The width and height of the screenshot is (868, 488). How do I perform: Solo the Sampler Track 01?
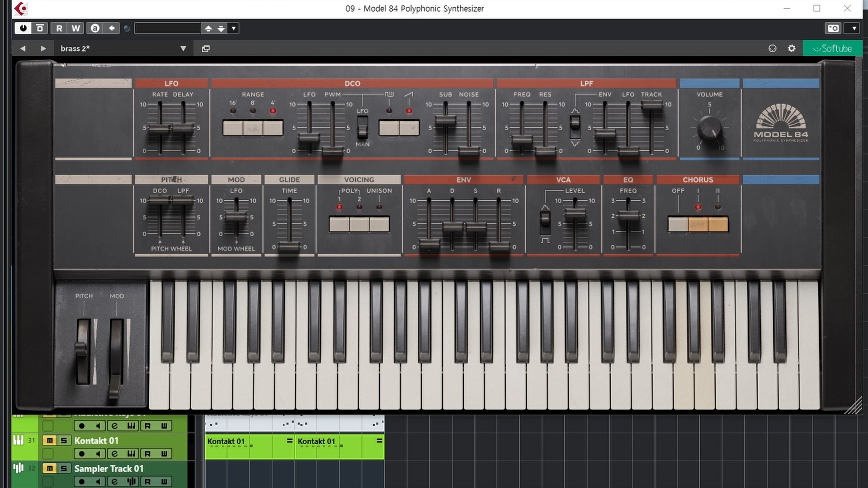click(64, 469)
